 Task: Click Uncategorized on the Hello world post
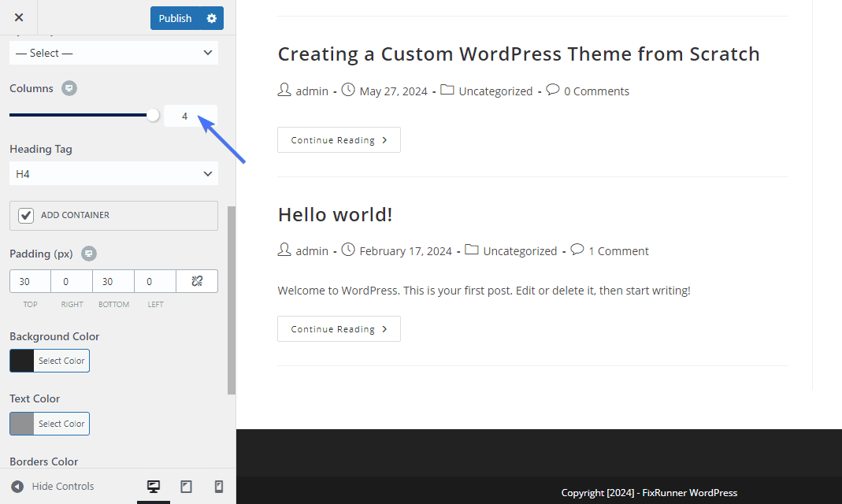pyautogui.click(x=521, y=251)
